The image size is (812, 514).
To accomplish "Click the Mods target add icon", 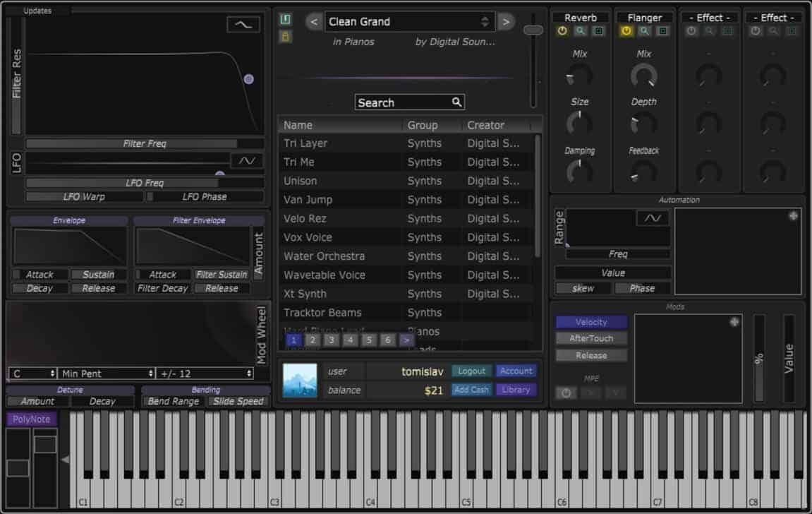I will click(x=734, y=322).
